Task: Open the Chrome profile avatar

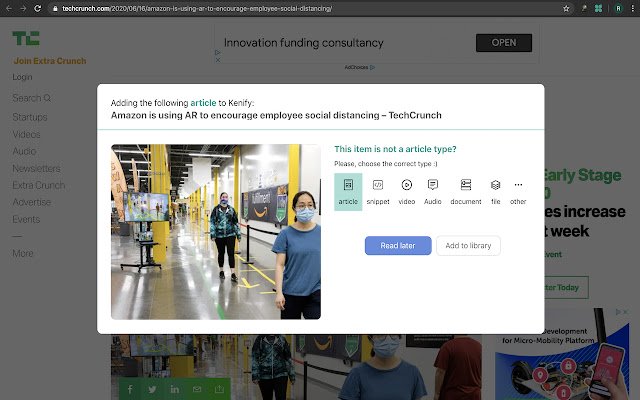Action: tap(618, 8)
